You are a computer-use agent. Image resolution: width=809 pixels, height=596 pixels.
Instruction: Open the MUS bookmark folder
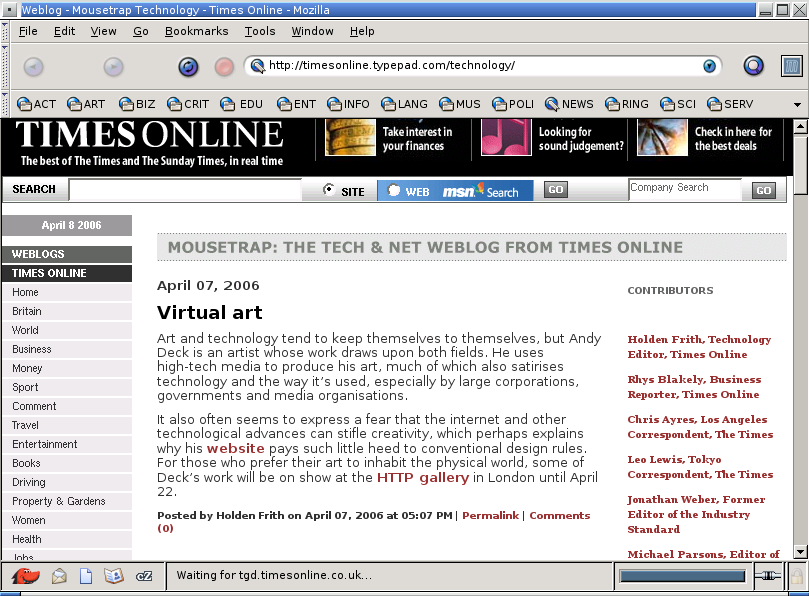pos(460,104)
